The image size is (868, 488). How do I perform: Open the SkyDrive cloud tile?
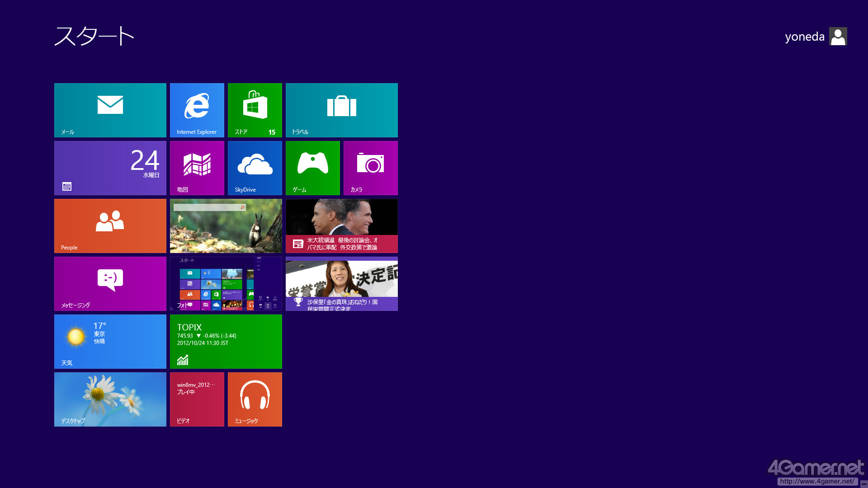tap(255, 168)
